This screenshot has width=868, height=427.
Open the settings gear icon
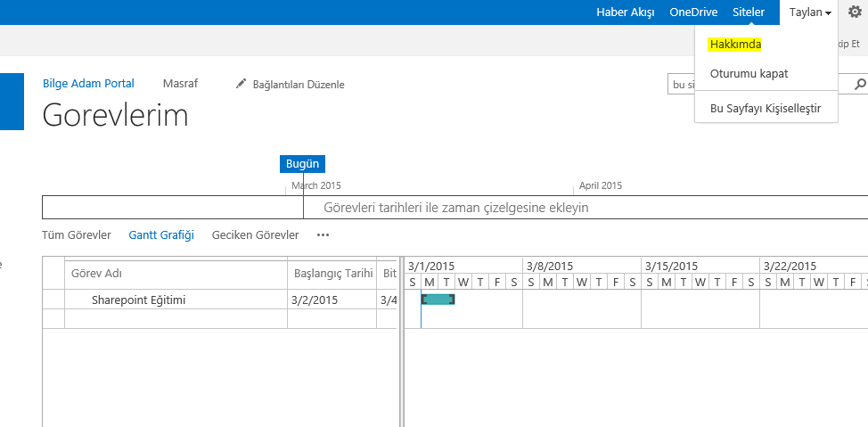point(856,12)
